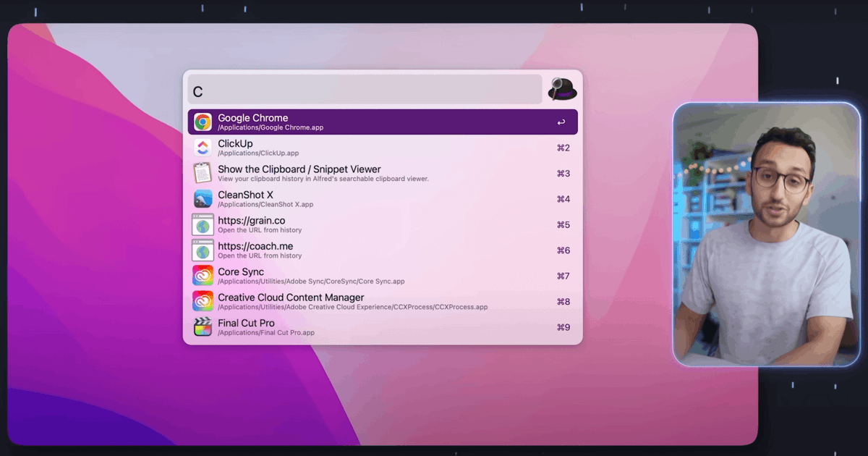Click the ⌘2 shortcut label
The width and height of the screenshot is (868, 456).
click(563, 148)
